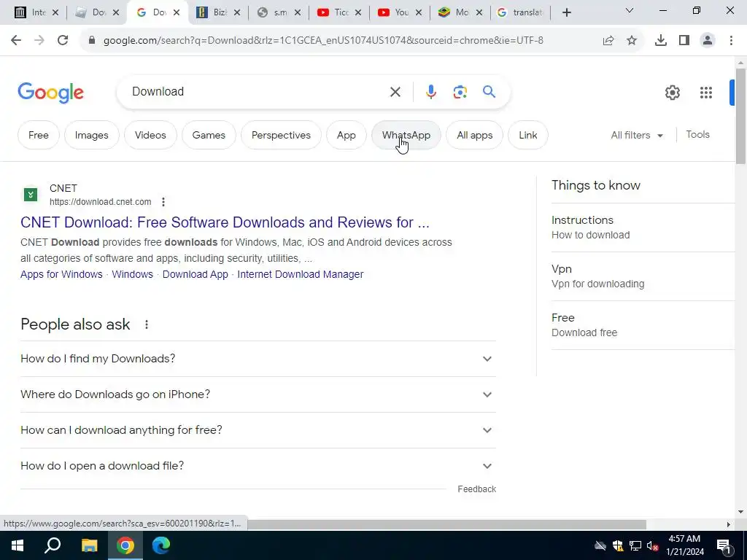The height and width of the screenshot is (560, 747).
Task: Apply the Link filter chip
Action: pos(528,135)
